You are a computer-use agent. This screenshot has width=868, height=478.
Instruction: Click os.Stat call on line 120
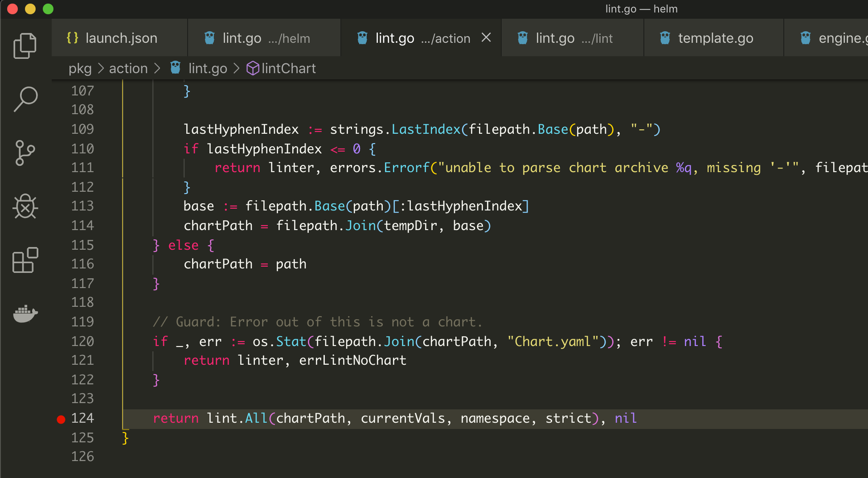point(279,342)
